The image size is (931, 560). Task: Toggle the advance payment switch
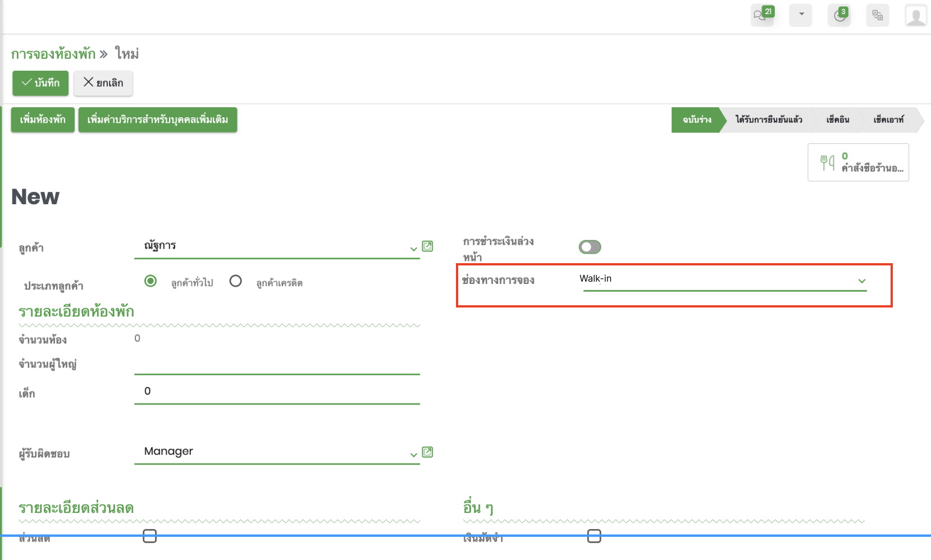(x=590, y=247)
